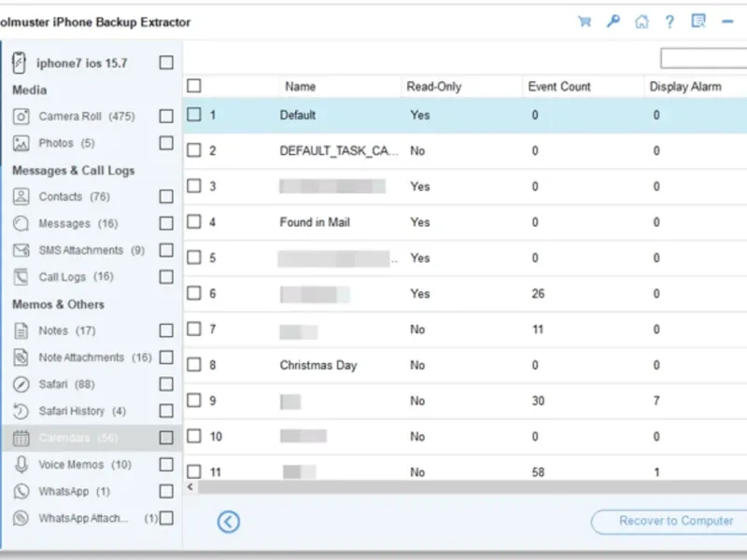This screenshot has height=560, width=747.
Task: Select the Messages bubble icon
Action: (x=21, y=223)
